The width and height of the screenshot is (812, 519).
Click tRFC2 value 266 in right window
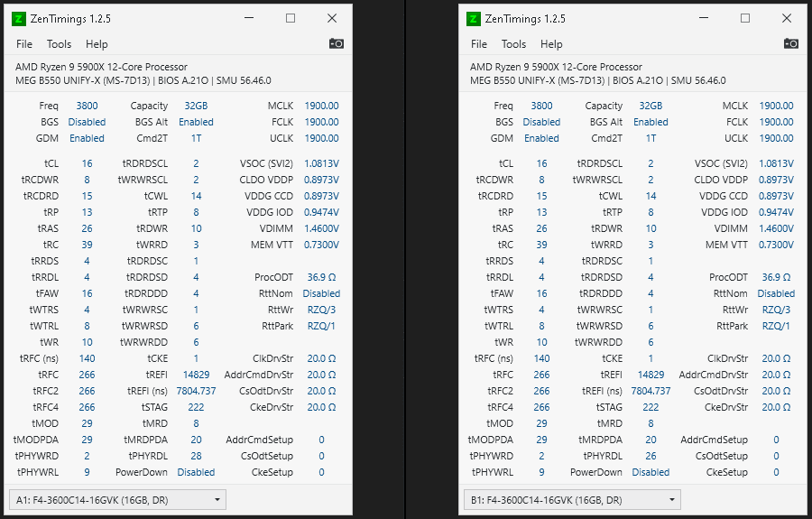[x=541, y=391]
